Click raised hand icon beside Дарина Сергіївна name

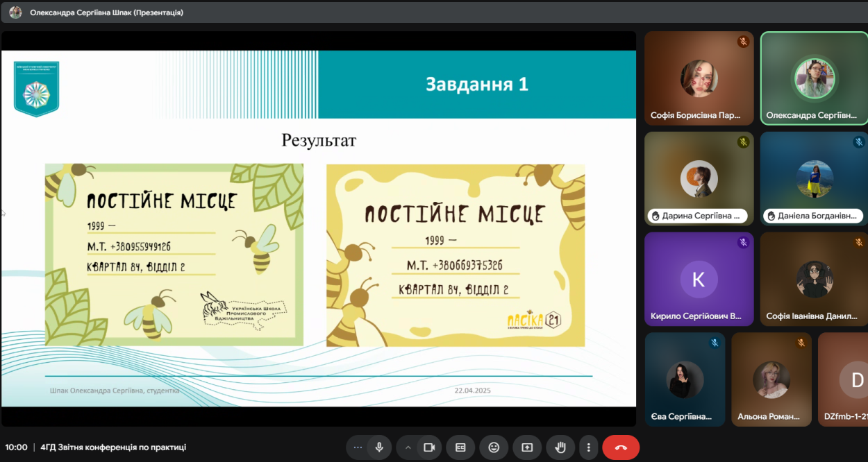pos(654,216)
